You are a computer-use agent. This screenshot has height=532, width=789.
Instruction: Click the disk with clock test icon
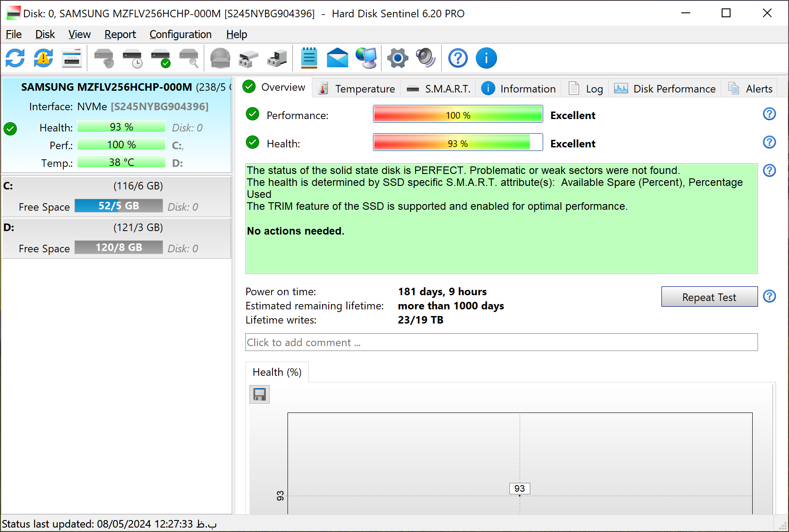132,58
